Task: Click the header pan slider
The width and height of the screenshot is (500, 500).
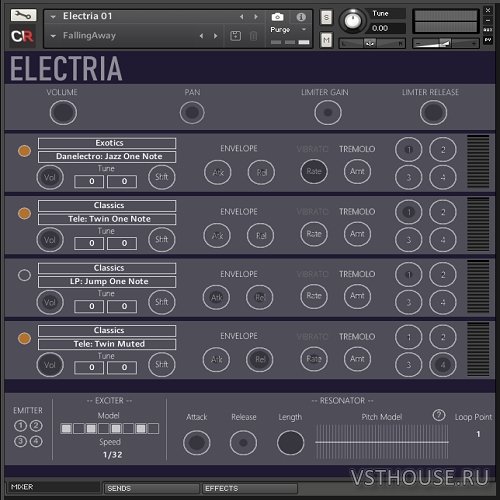Action: click(x=372, y=43)
